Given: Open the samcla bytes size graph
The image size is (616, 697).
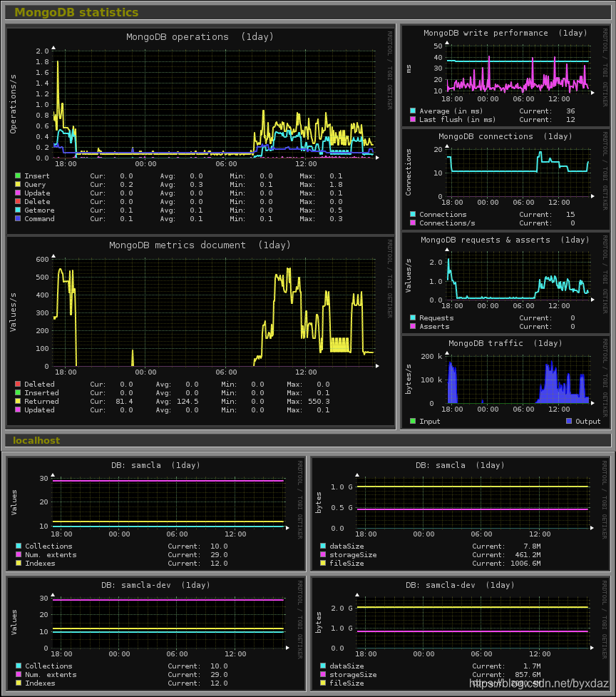Looking at the screenshot, I should 461,514.
